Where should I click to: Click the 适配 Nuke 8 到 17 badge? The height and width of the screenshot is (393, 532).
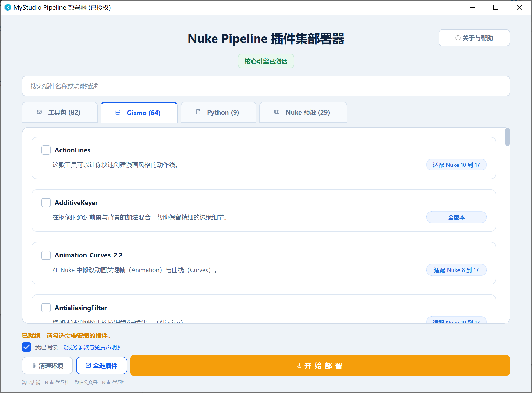tap(456, 270)
